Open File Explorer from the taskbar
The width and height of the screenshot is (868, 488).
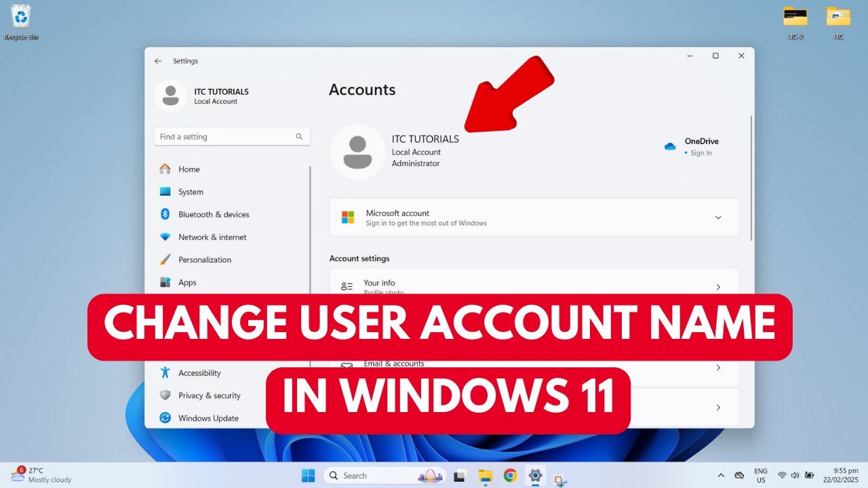coord(485,476)
